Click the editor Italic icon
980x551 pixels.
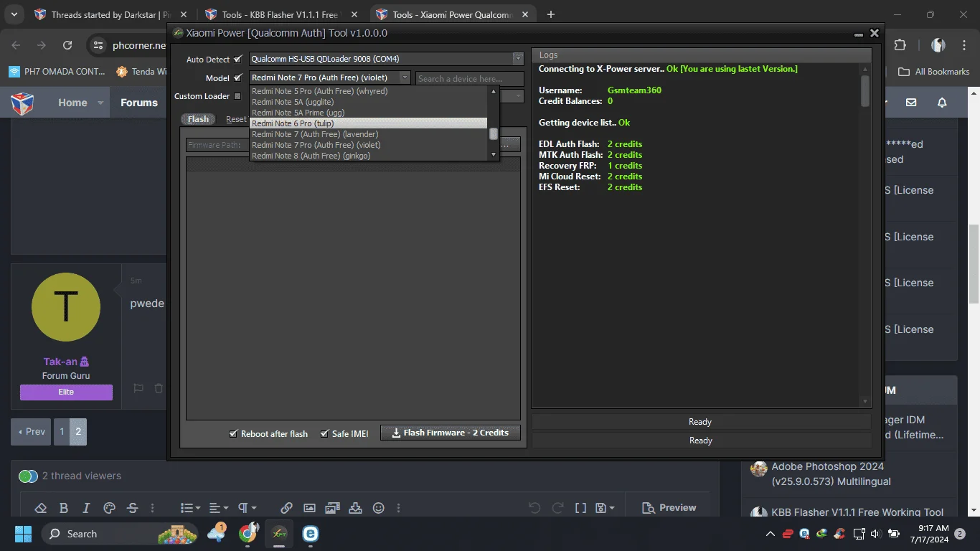[x=86, y=508]
